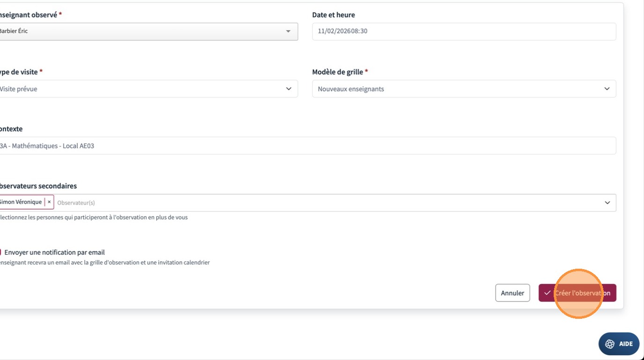Image resolution: width=644 pixels, height=360 pixels.
Task: Open the Barbier Éric teacher selector
Action: coord(140,31)
